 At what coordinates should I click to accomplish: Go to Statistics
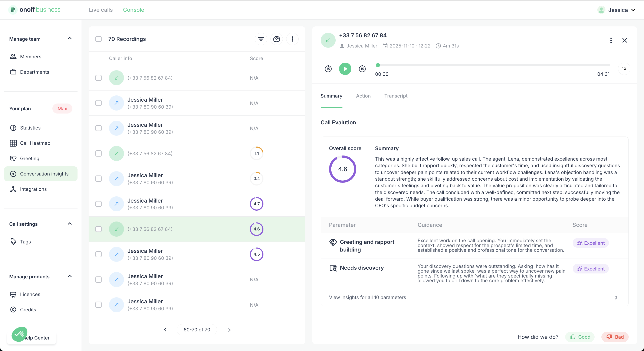tap(40, 128)
